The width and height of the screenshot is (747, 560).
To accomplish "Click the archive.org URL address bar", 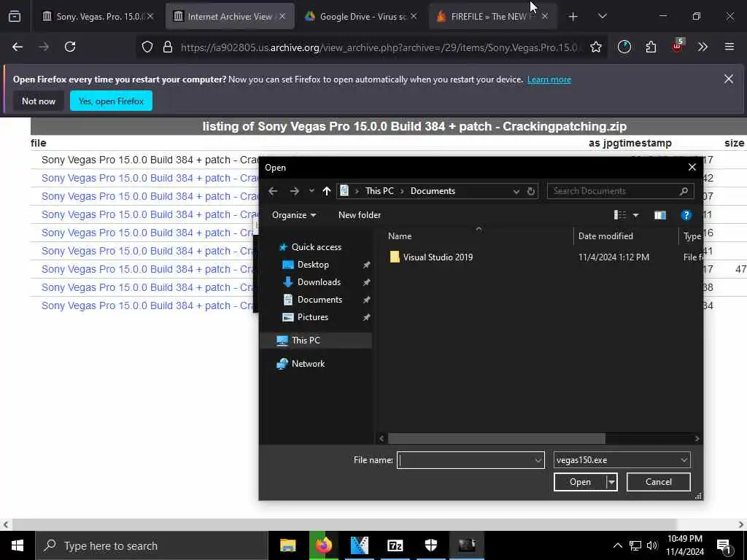I will 379,47.
